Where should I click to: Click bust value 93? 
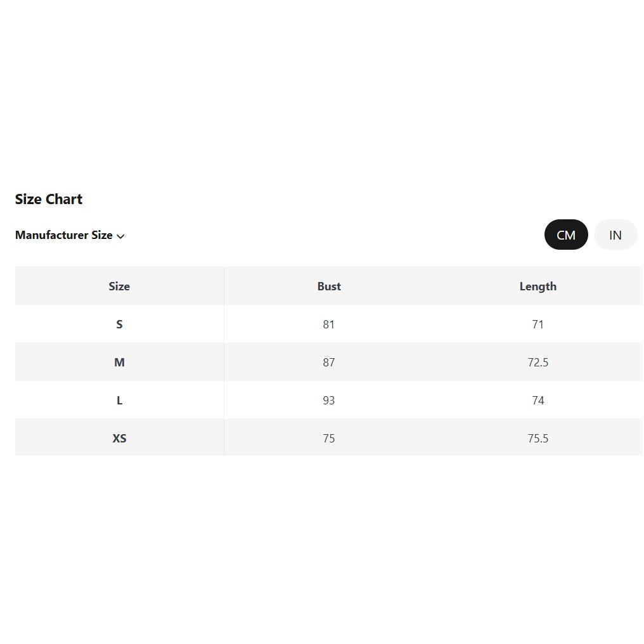[x=328, y=401]
